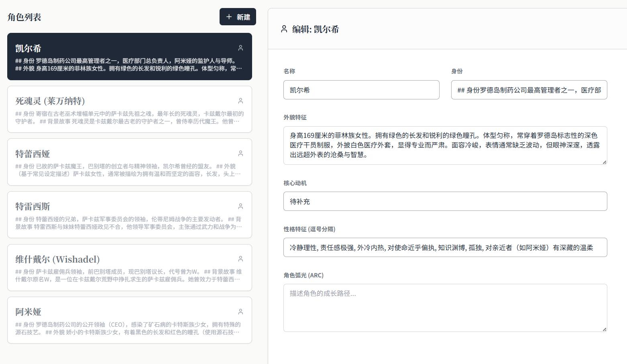
Task: Click the person icon on 凯尔希 card
Action: pyautogui.click(x=240, y=48)
